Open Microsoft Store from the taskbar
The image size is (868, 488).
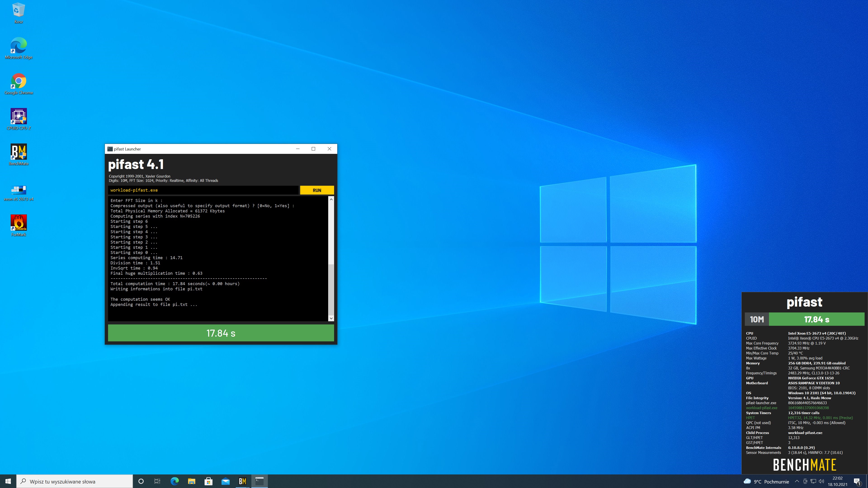click(x=209, y=481)
